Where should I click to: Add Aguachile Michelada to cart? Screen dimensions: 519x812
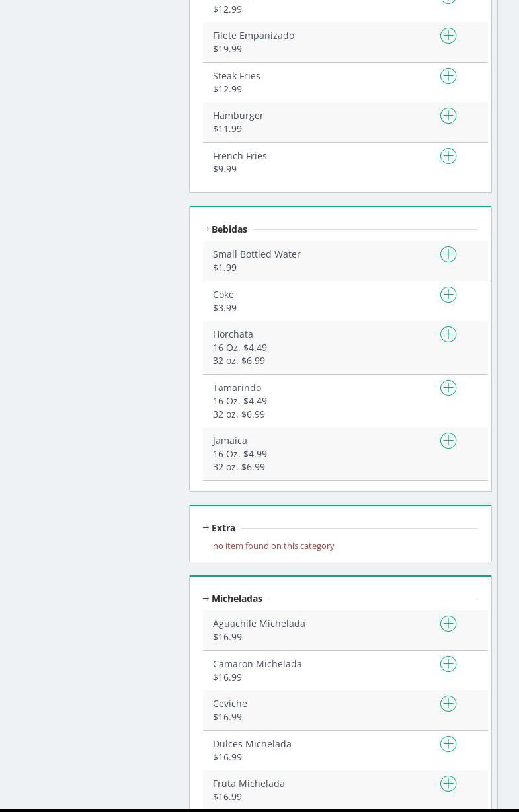point(448,624)
